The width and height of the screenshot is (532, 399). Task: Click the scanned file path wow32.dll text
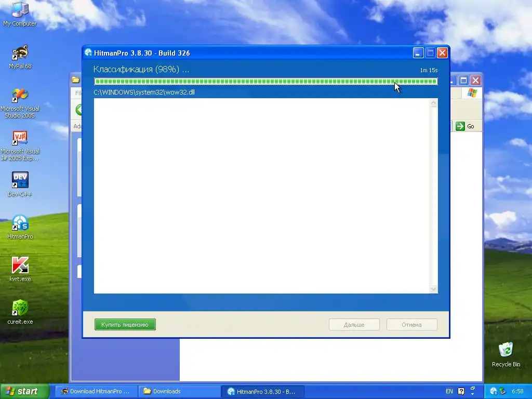pyautogui.click(x=144, y=92)
